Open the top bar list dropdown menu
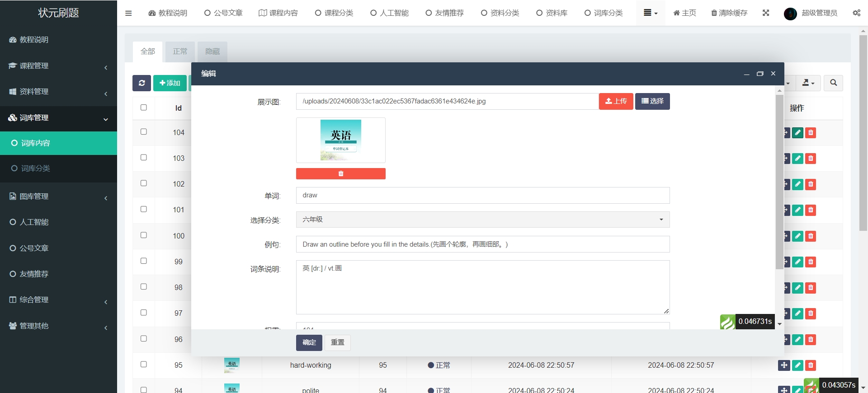 651,13
